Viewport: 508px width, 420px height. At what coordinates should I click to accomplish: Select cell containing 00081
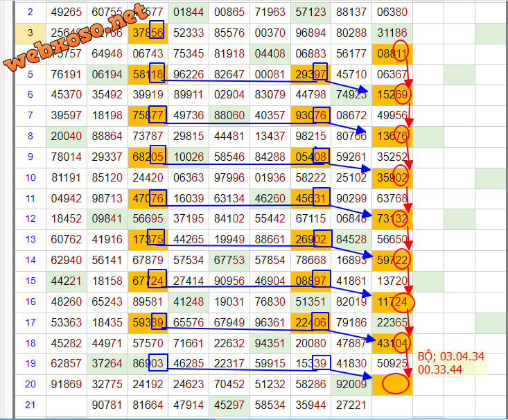tap(270, 74)
